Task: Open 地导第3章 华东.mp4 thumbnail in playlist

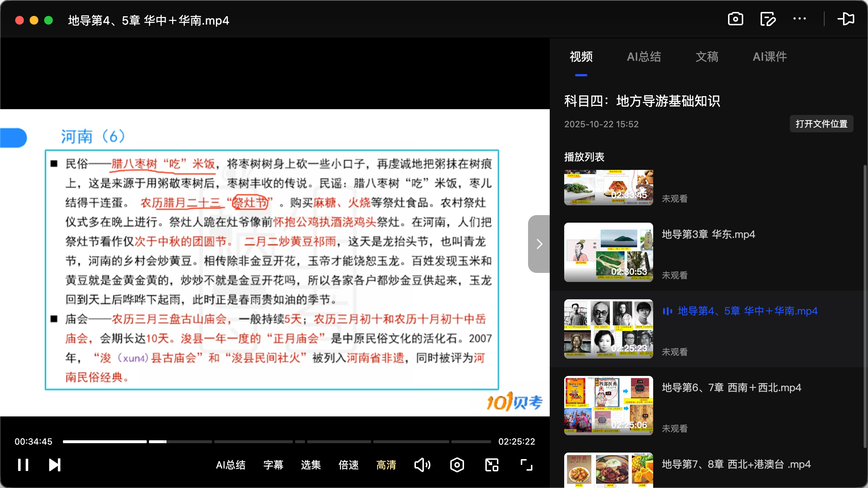Action: point(608,252)
